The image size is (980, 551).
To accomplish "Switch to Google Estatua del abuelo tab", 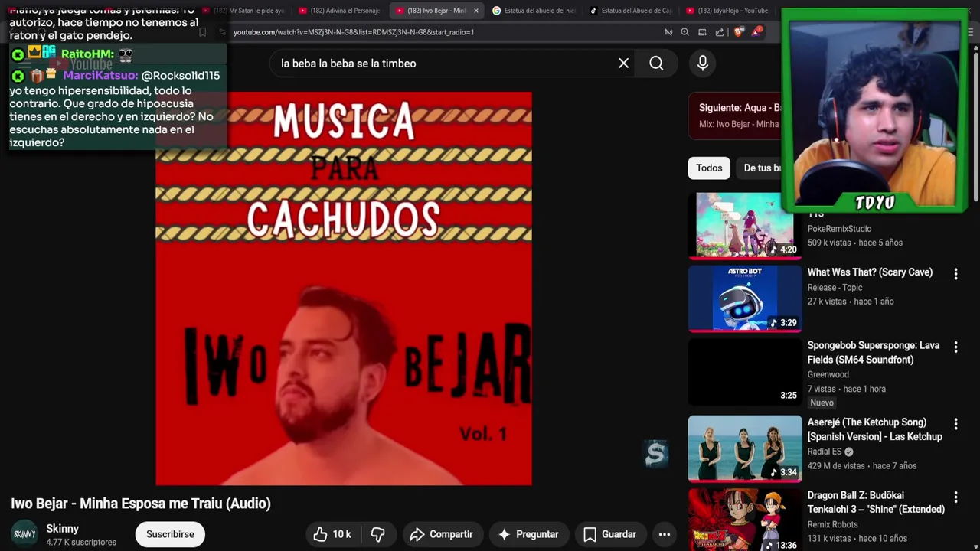I will pyautogui.click(x=534, y=11).
